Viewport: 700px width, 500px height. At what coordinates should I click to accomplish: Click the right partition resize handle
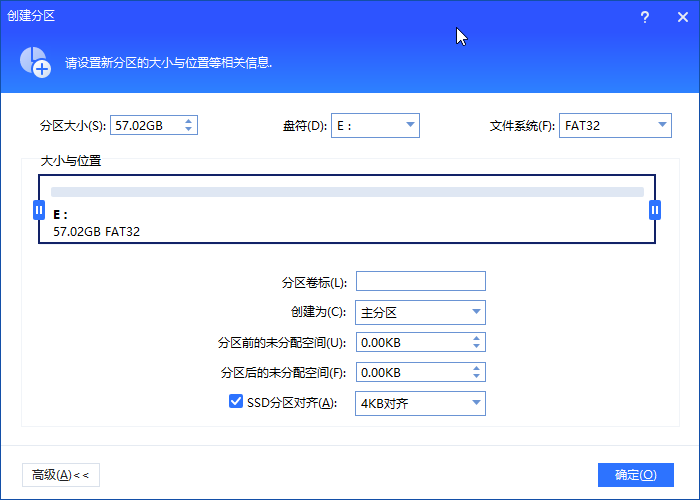click(x=655, y=210)
